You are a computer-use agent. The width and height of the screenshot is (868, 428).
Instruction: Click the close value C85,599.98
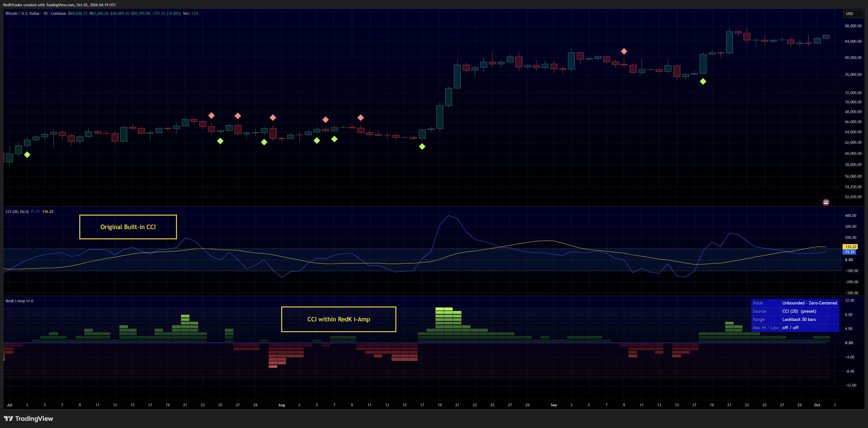click(x=141, y=13)
